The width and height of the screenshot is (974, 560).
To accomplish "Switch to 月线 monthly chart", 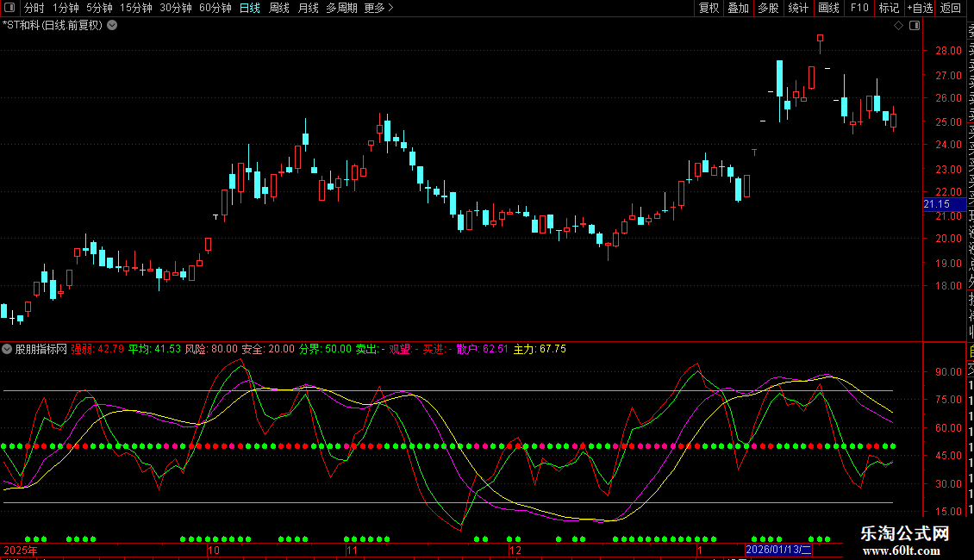I will 308,8.
